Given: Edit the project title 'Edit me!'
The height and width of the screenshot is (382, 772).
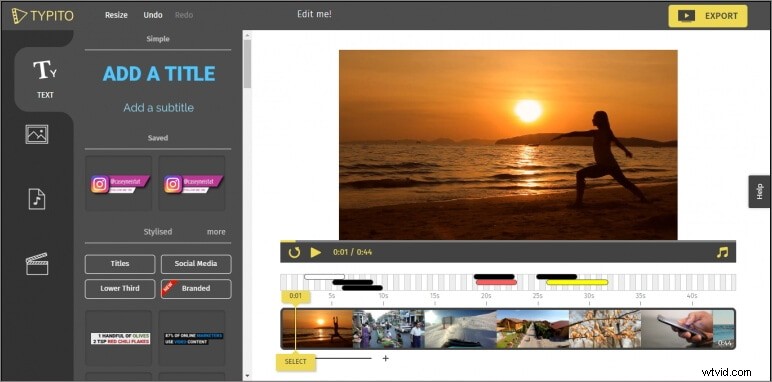Looking at the screenshot, I should (314, 14).
